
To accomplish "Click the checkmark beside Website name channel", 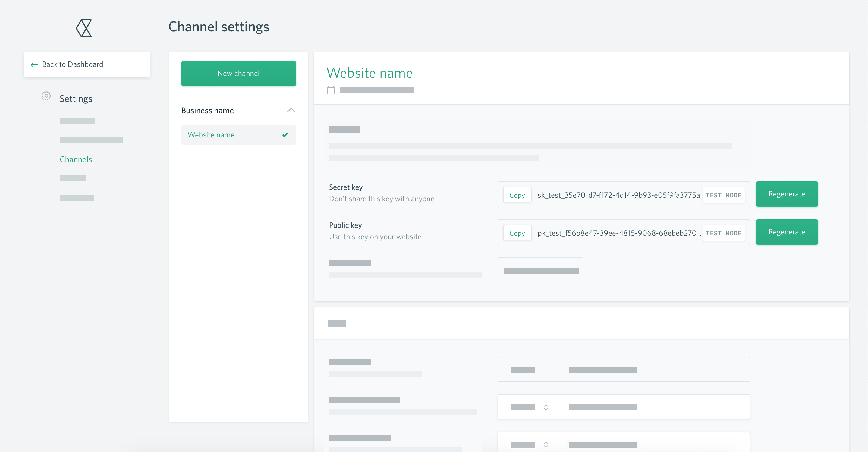I will click(x=285, y=135).
